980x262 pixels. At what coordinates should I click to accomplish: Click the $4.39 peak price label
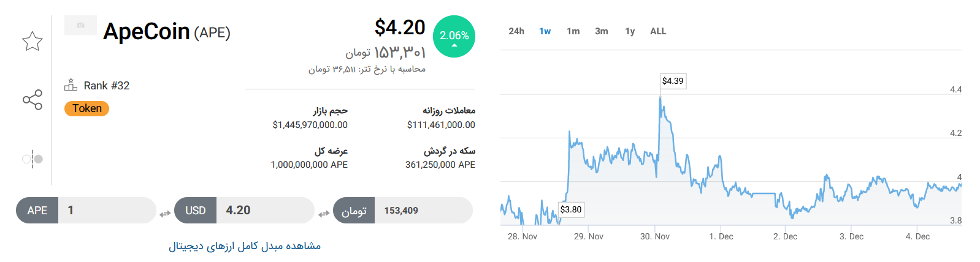click(x=673, y=81)
